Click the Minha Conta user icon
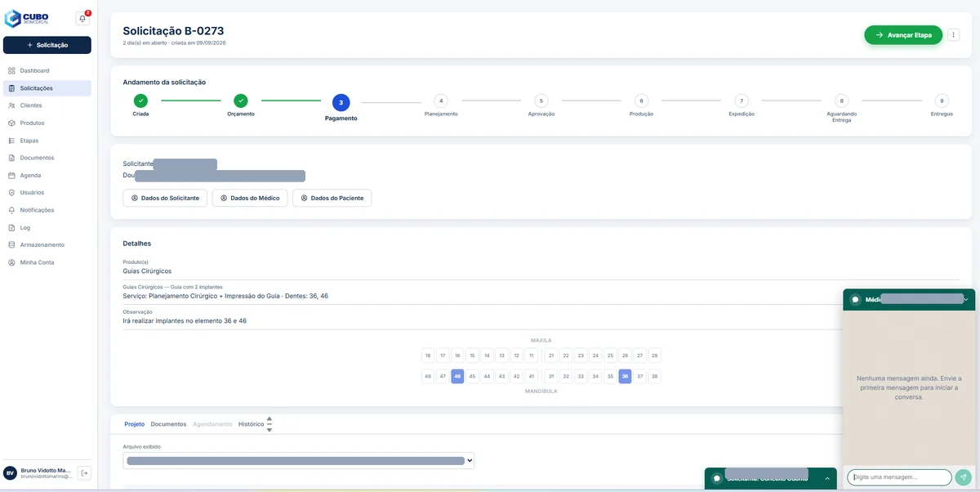 click(11, 262)
